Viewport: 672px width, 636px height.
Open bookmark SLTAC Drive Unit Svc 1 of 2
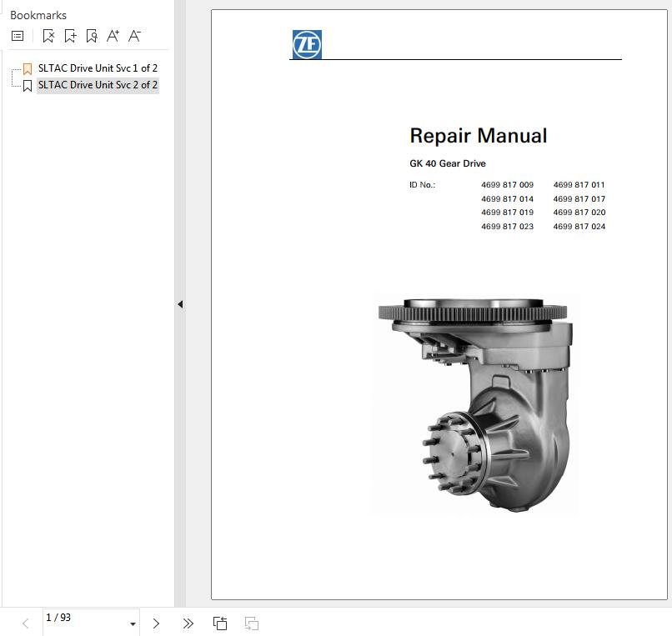pos(98,68)
